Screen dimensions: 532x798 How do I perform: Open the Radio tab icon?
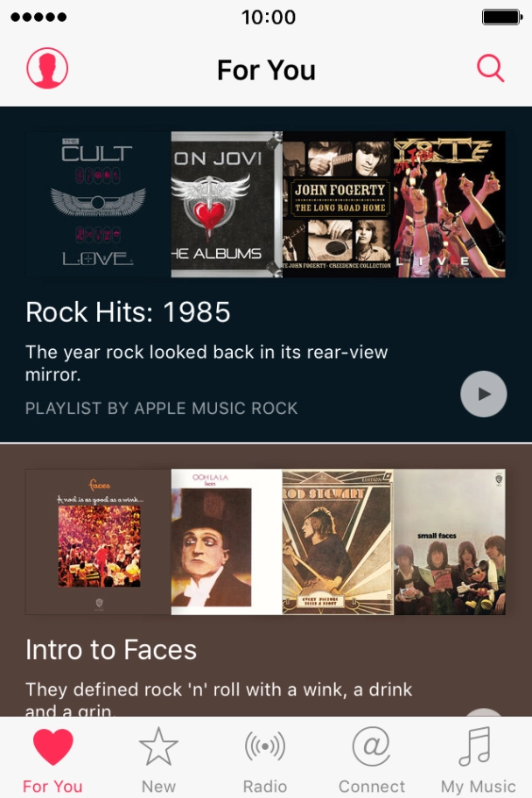click(x=265, y=759)
